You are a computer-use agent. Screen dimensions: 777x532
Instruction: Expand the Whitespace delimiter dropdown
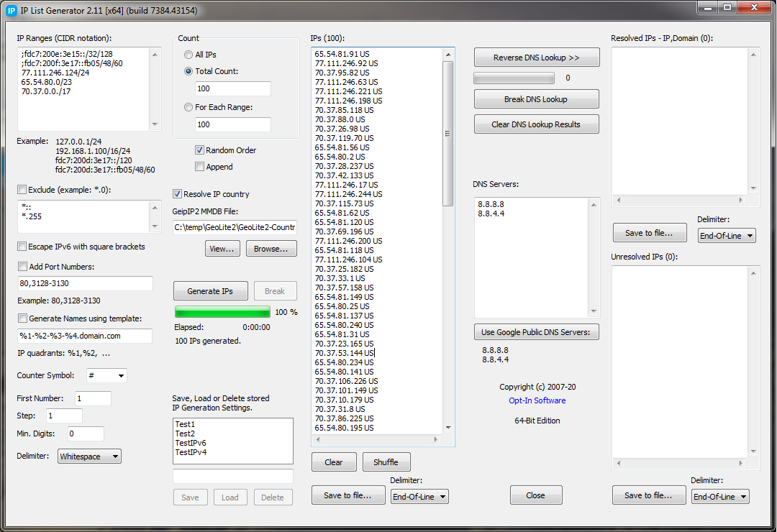pyautogui.click(x=89, y=456)
